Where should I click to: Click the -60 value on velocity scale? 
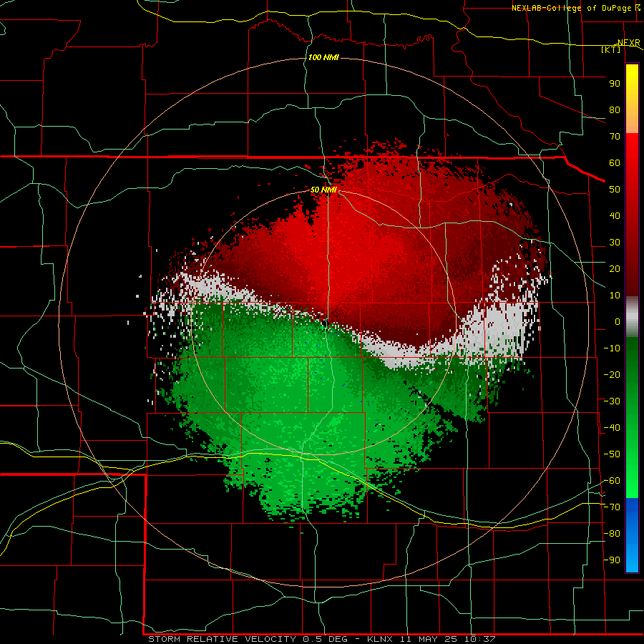click(x=612, y=481)
